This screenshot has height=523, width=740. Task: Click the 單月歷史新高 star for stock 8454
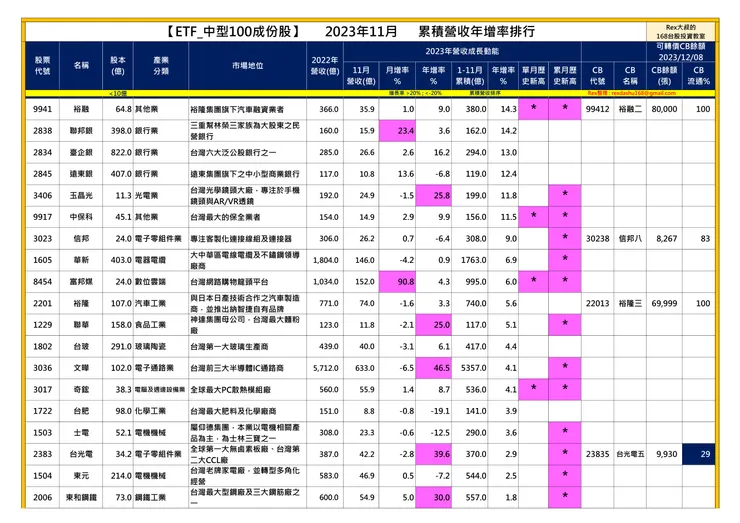(533, 280)
